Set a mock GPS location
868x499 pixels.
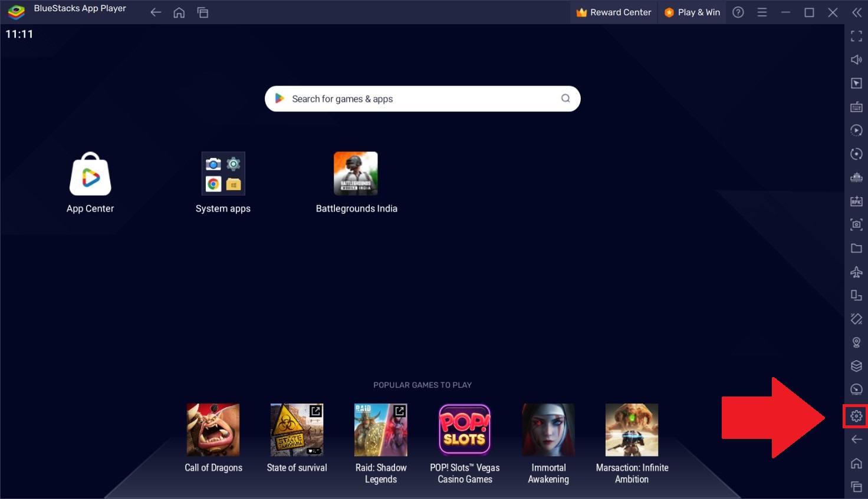pyautogui.click(x=856, y=342)
